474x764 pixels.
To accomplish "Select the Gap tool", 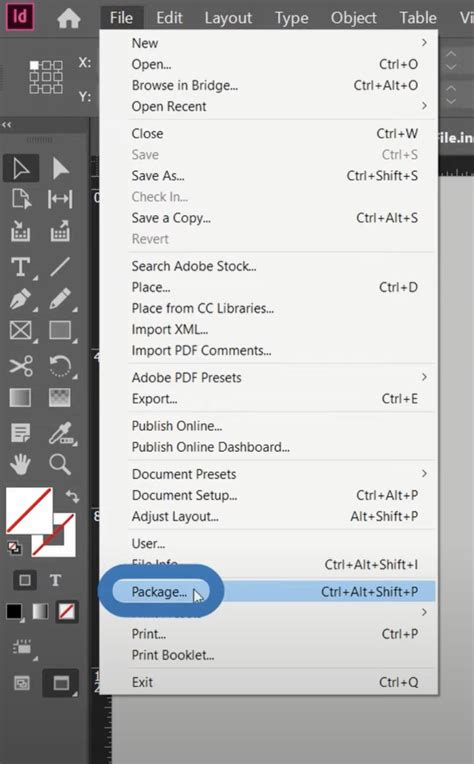I will (60, 199).
